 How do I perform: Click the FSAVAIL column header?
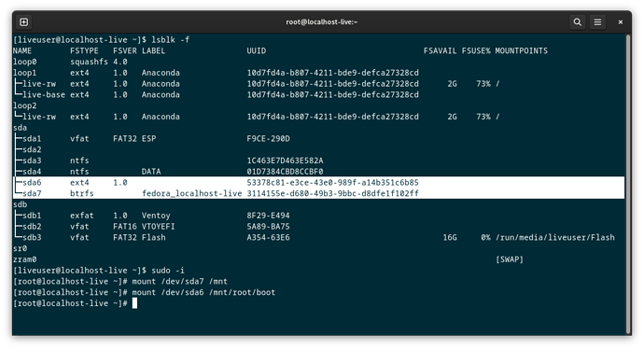(x=440, y=51)
